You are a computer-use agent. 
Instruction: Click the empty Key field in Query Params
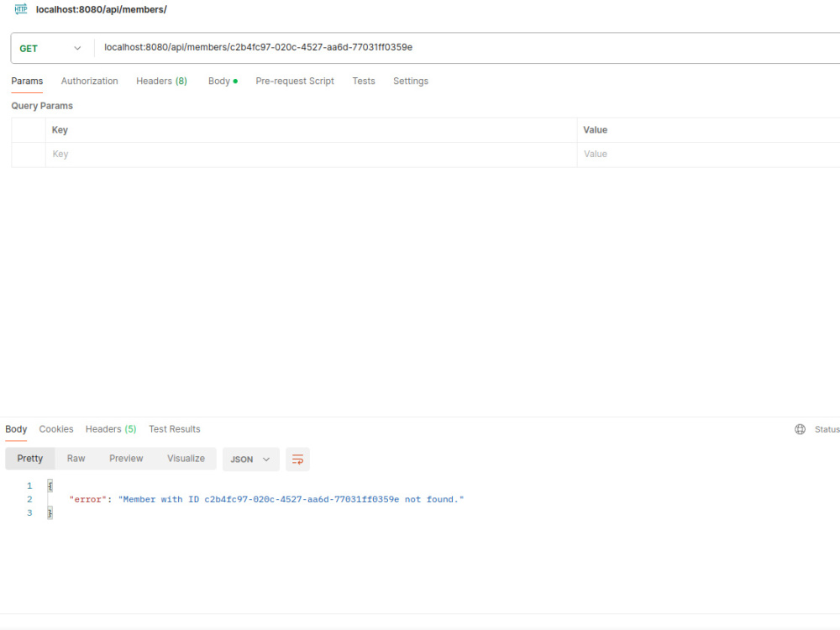[311, 155]
